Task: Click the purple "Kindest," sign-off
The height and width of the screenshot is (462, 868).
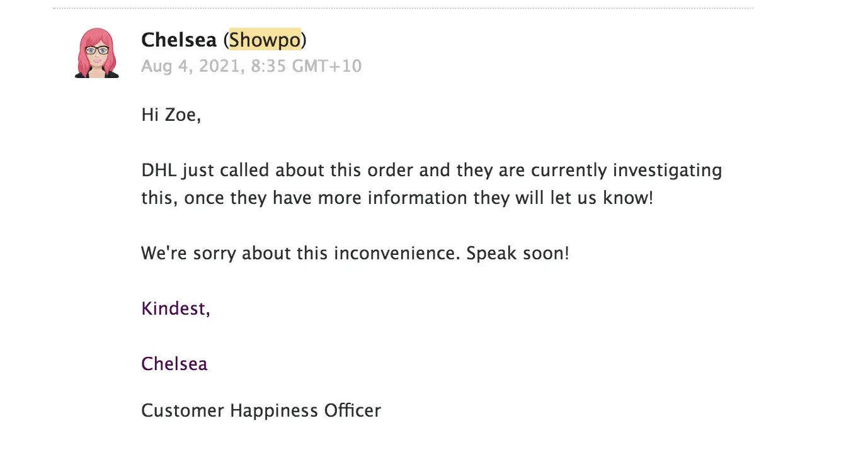Action: point(176,308)
